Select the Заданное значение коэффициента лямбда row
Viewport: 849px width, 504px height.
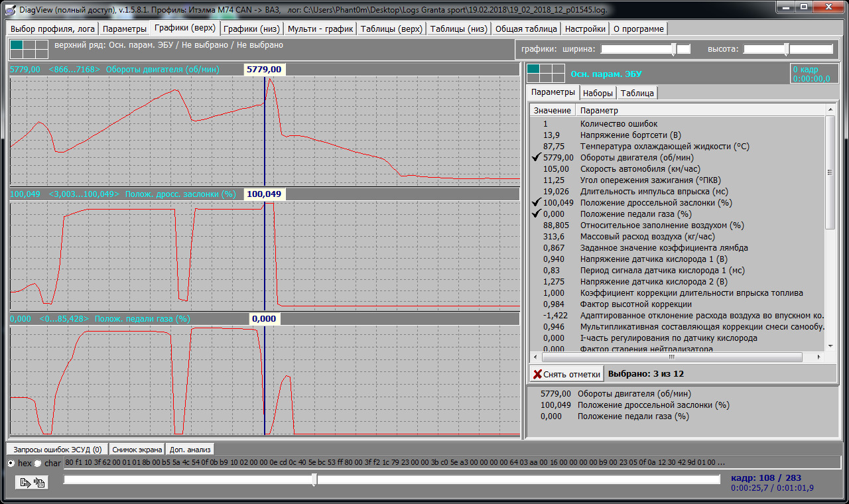click(677, 248)
